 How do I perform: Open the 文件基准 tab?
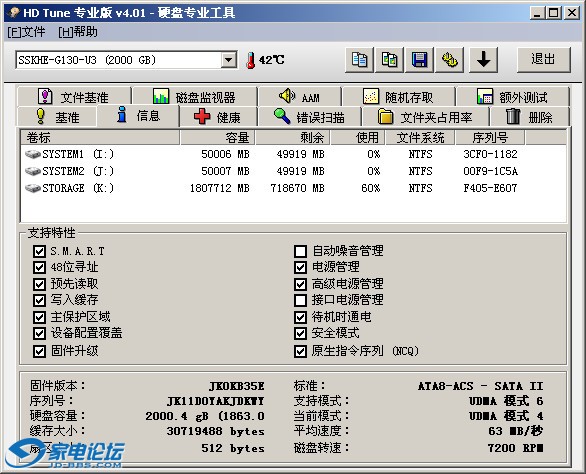(74, 97)
